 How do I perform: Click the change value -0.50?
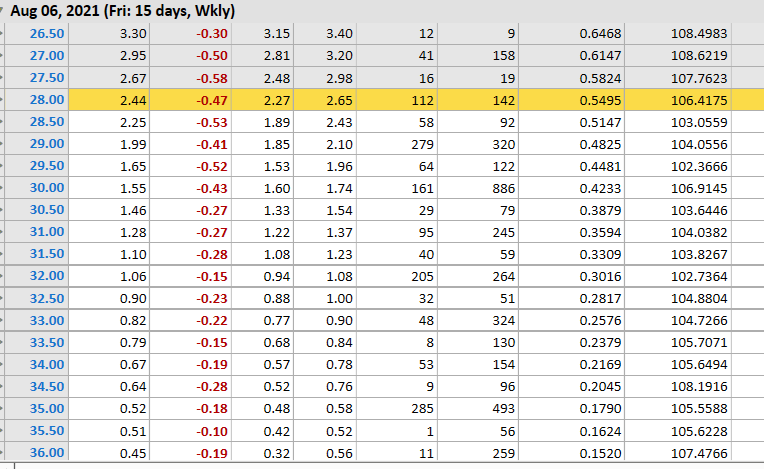[x=212, y=56]
